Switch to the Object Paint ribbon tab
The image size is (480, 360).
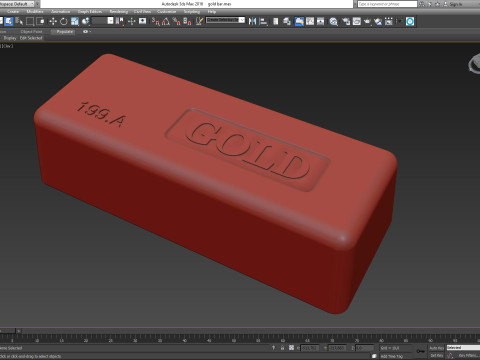click(31, 32)
